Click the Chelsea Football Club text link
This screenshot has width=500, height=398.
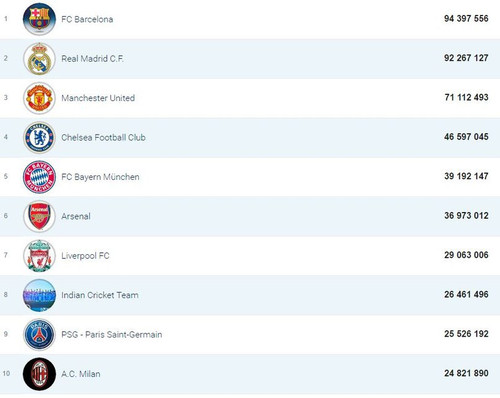tap(103, 137)
